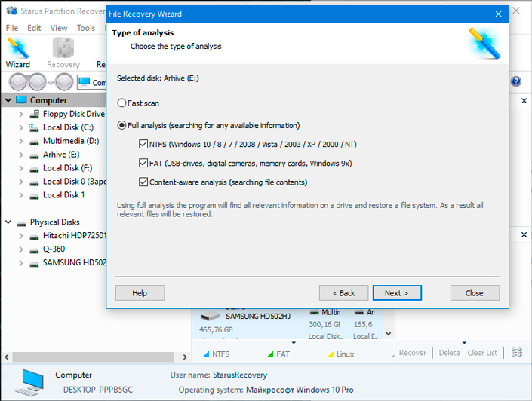Click Local Disk 1 drive icon
The width and height of the screenshot is (532, 401).
coord(34,197)
